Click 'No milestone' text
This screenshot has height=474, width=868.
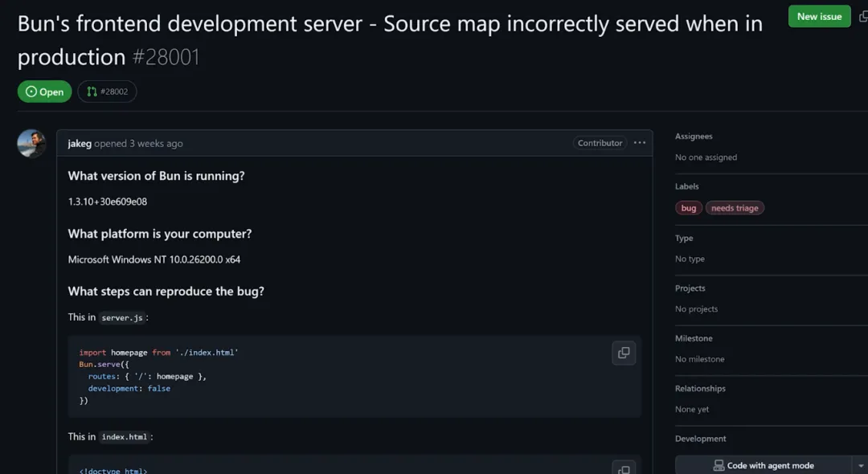700,359
